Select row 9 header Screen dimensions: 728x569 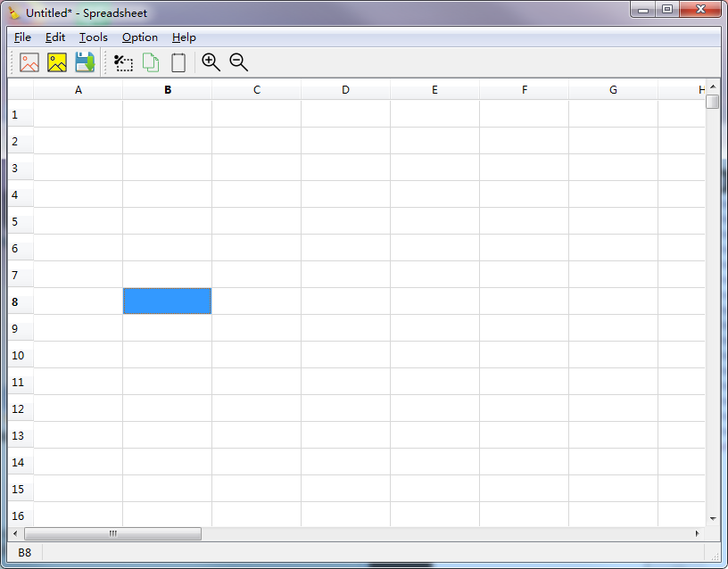point(21,328)
